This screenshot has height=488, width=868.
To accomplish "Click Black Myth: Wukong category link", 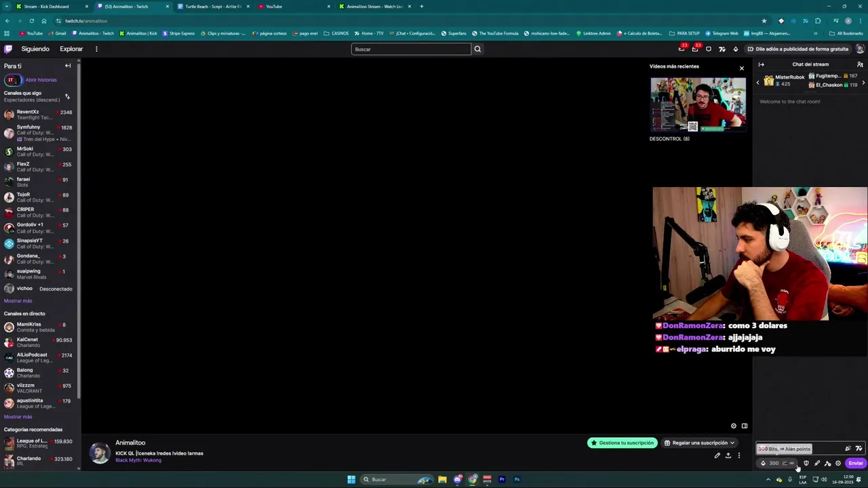I will tap(138, 460).
